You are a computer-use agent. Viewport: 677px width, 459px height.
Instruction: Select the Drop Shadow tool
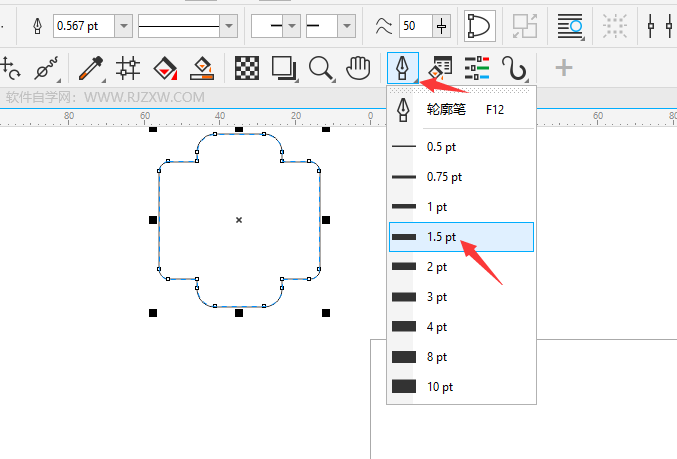[x=284, y=68]
